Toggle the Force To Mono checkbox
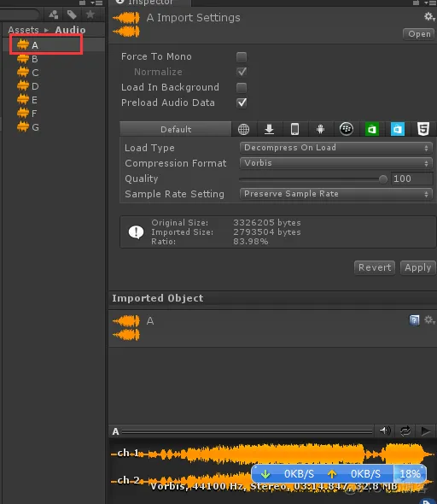The height and width of the screenshot is (504, 437). 242,57
